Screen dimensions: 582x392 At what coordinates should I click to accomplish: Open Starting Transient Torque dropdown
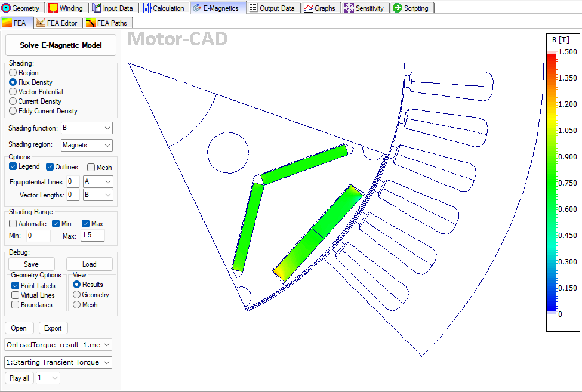coord(58,362)
